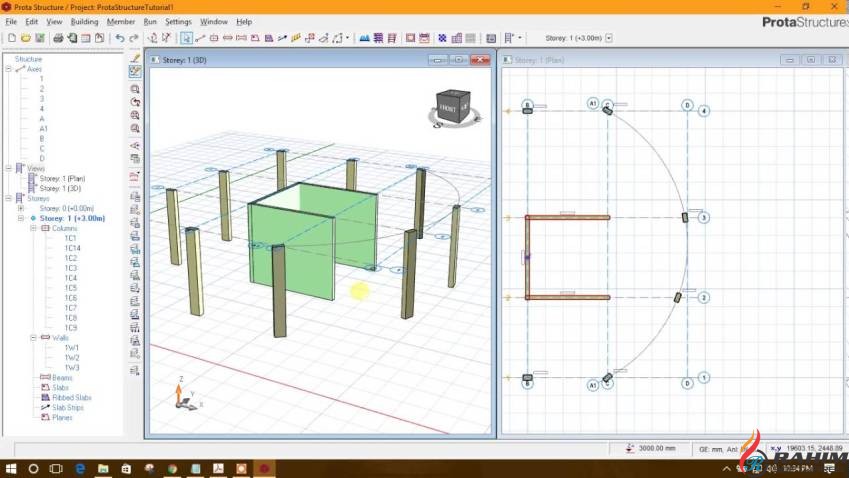Click the Print icon in toolbar
The width and height of the screenshot is (849, 478).
pos(58,38)
